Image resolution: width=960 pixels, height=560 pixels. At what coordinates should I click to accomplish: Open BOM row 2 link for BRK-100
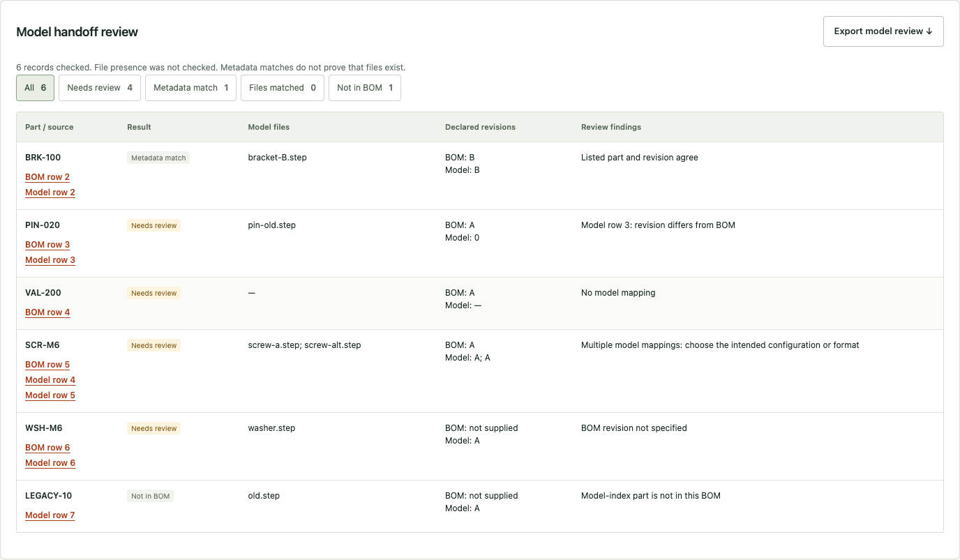coord(47,177)
